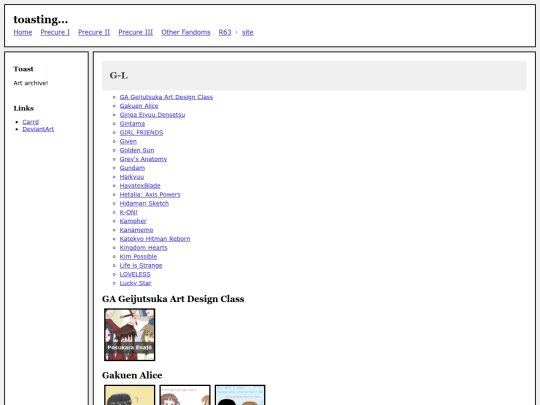Open the Precure I navigation link
The image size is (540, 405).
pyautogui.click(x=55, y=32)
